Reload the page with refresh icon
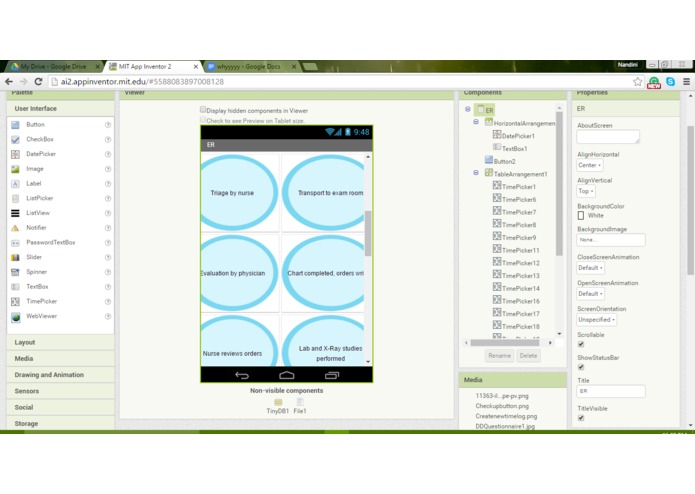The height and width of the screenshot is (494, 695). 39,82
